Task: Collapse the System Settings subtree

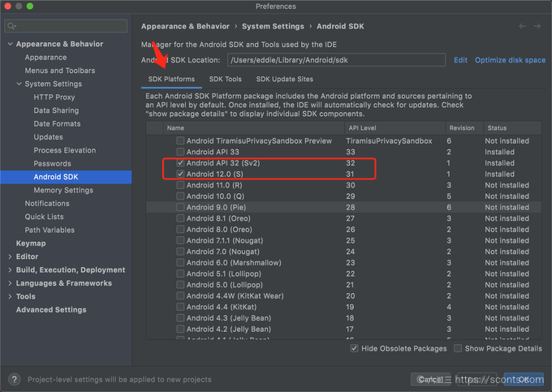Action: (19, 84)
